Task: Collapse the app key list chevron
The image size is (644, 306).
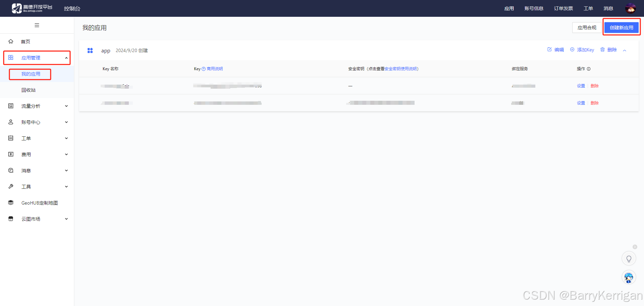Action: [x=625, y=50]
